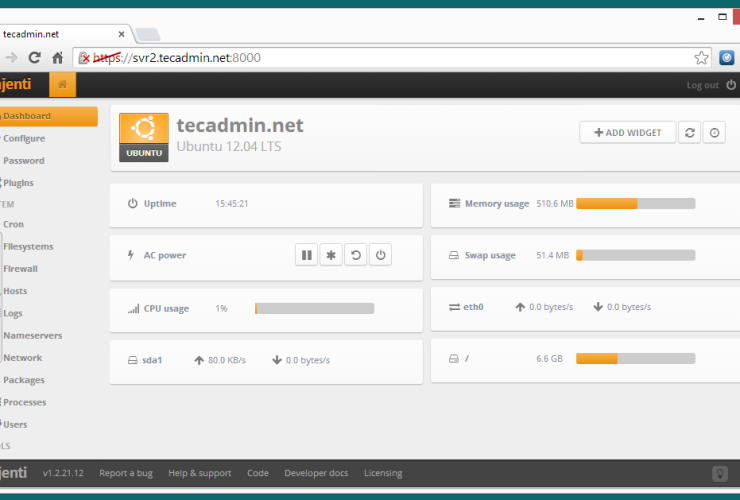Click the orange home icon in header
The width and height of the screenshot is (740, 500).
coord(62,85)
